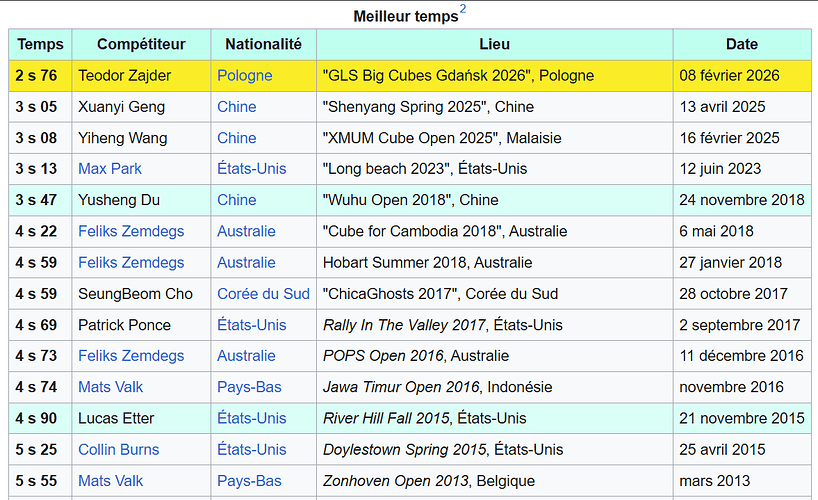
Task: Open États-Unis link in Max Park row
Action: [251, 169]
